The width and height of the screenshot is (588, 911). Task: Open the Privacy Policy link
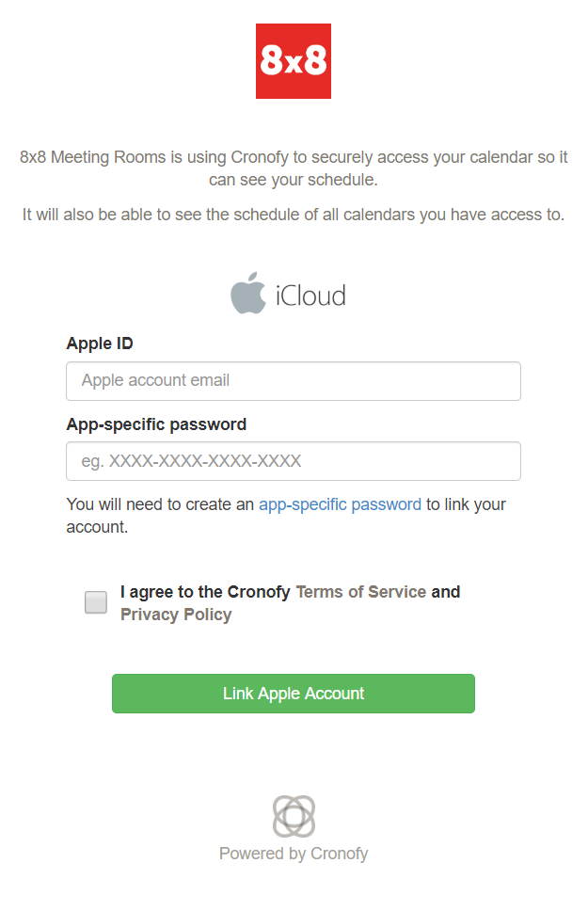coord(176,615)
